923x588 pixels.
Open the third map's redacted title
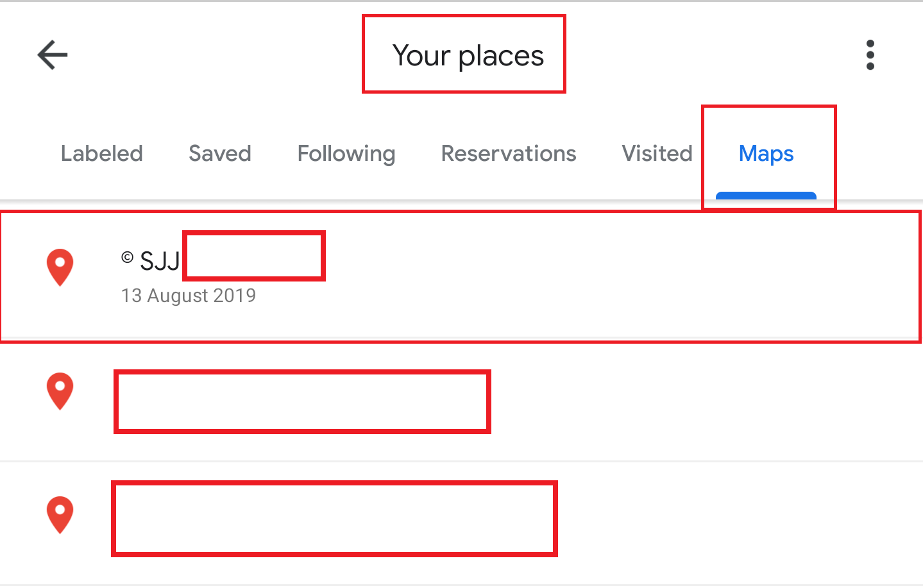pos(334,518)
